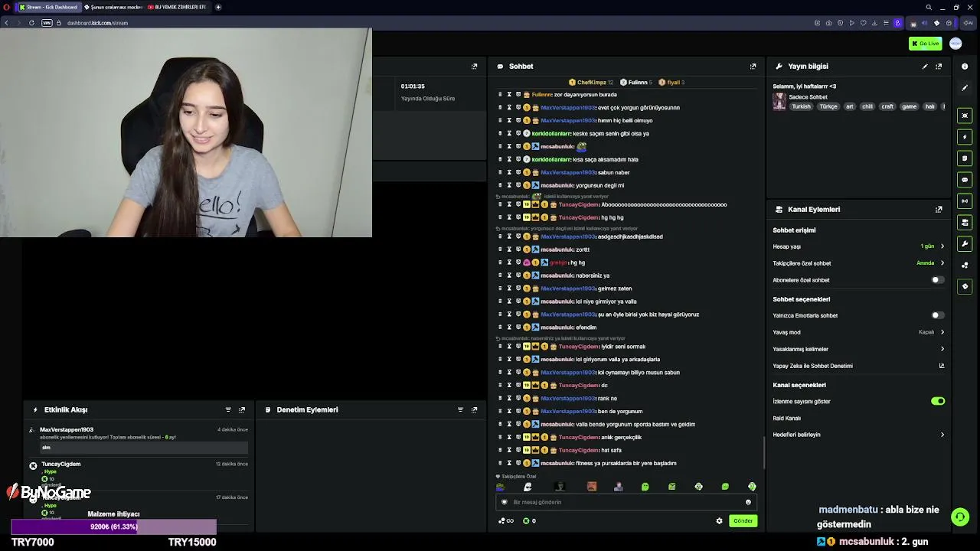Viewport: 980px width, 551px height.
Task: Switch to the 'Şunun sıralaması' browser tab
Action: point(113,7)
